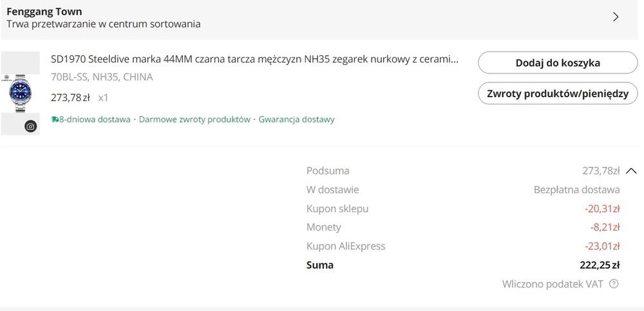Click the Suma total 222,25 zł
Image resolution: width=644 pixels, height=311 pixels.
coord(600,265)
